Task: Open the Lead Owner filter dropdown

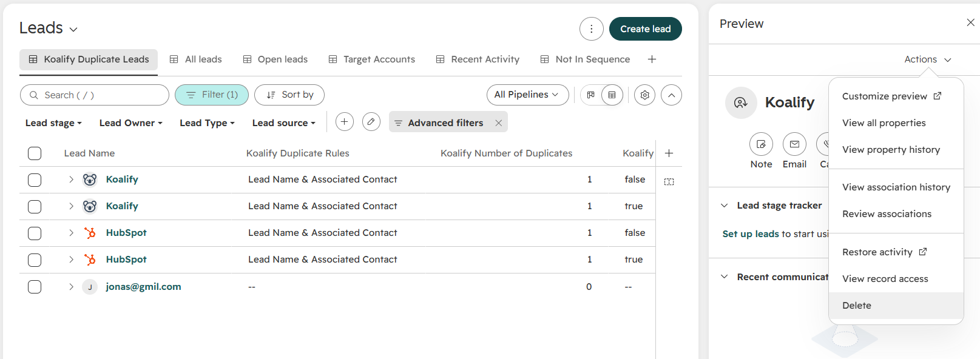Action: point(130,122)
